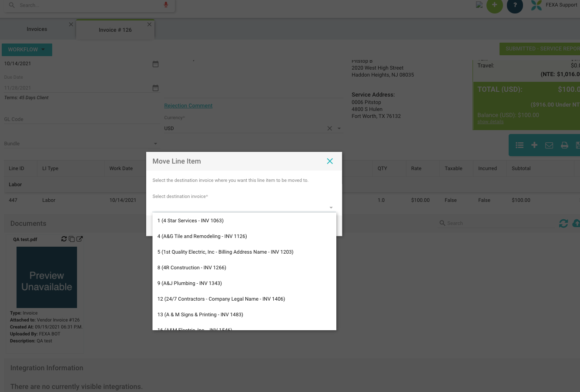Close the Move Line Item dialog
580x392 pixels.
pos(330,161)
